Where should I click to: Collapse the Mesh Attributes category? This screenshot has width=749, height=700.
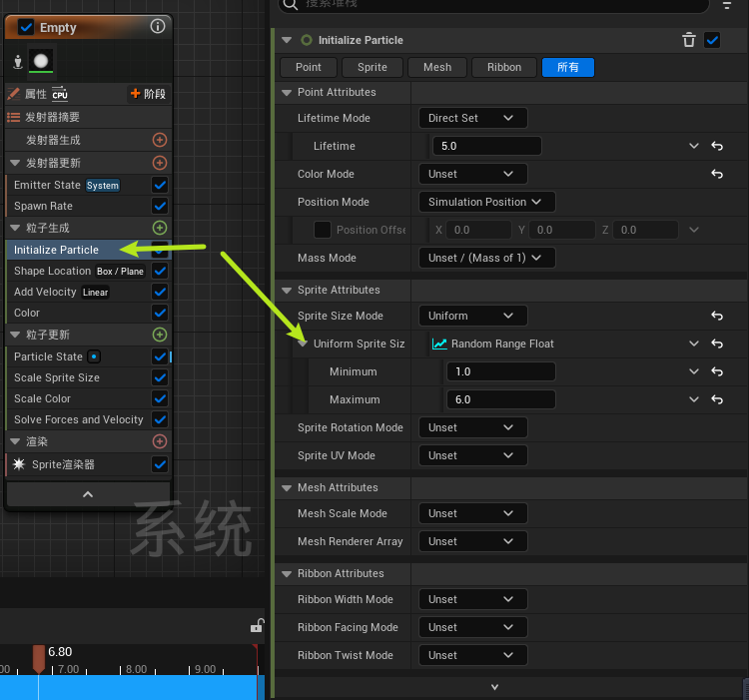[287, 488]
